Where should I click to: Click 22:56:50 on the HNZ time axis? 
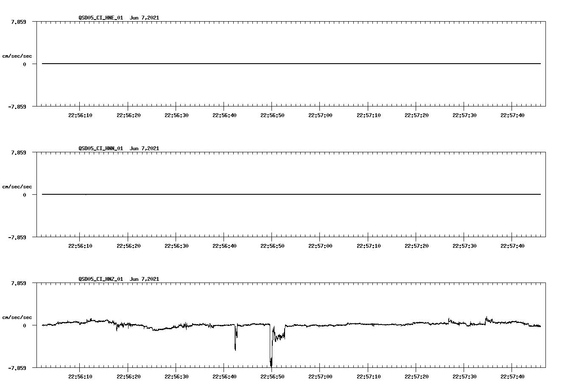tap(272, 377)
